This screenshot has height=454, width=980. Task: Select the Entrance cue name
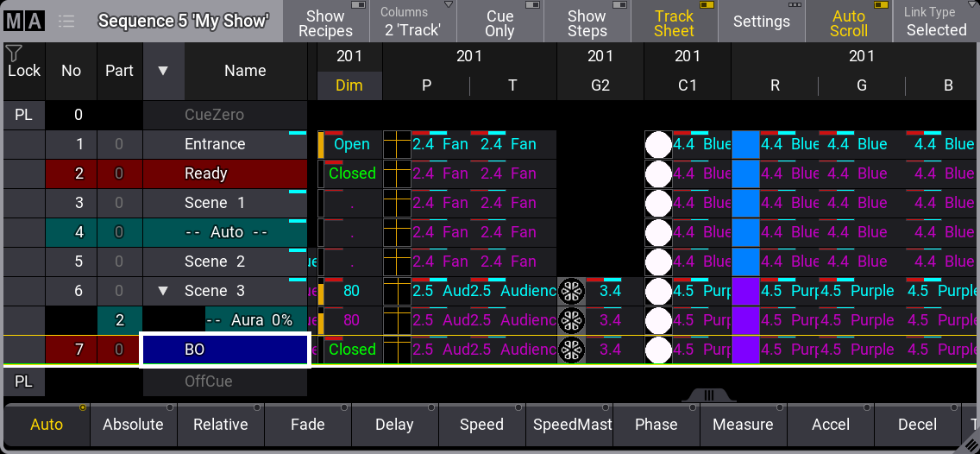pos(225,144)
